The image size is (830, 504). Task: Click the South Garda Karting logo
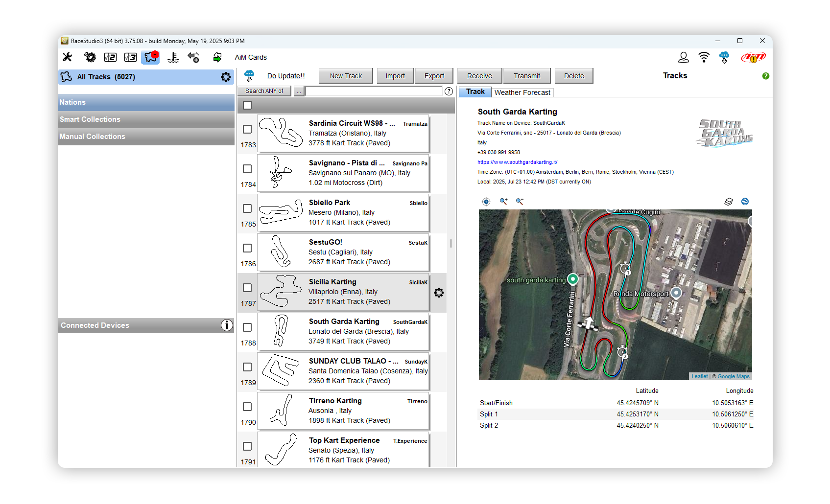pos(725,133)
